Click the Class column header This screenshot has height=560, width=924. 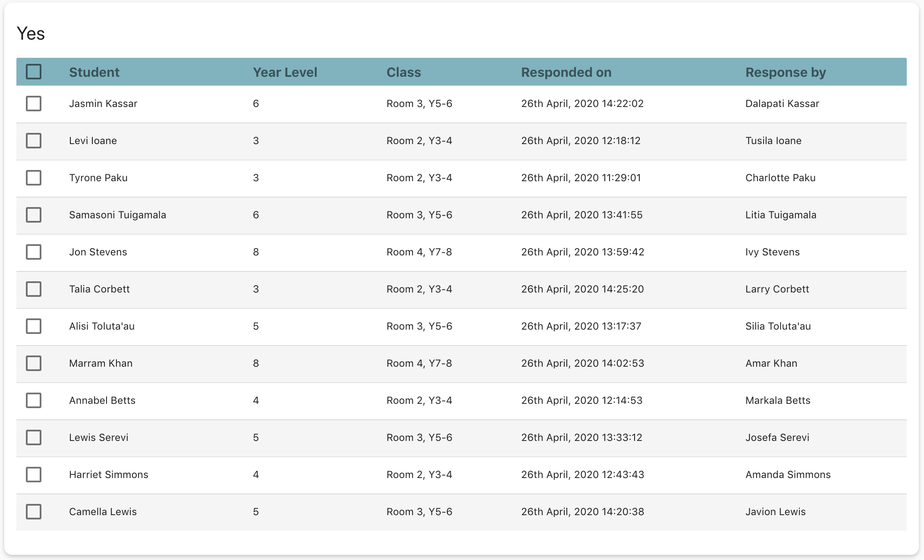403,72
